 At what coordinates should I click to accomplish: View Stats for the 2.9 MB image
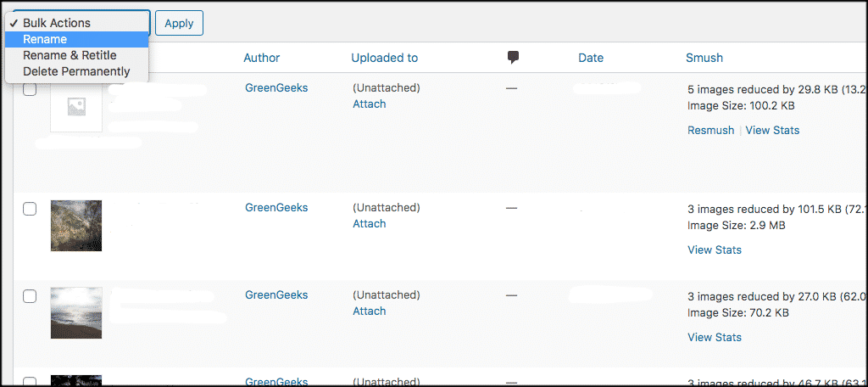[x=714, y=250]
